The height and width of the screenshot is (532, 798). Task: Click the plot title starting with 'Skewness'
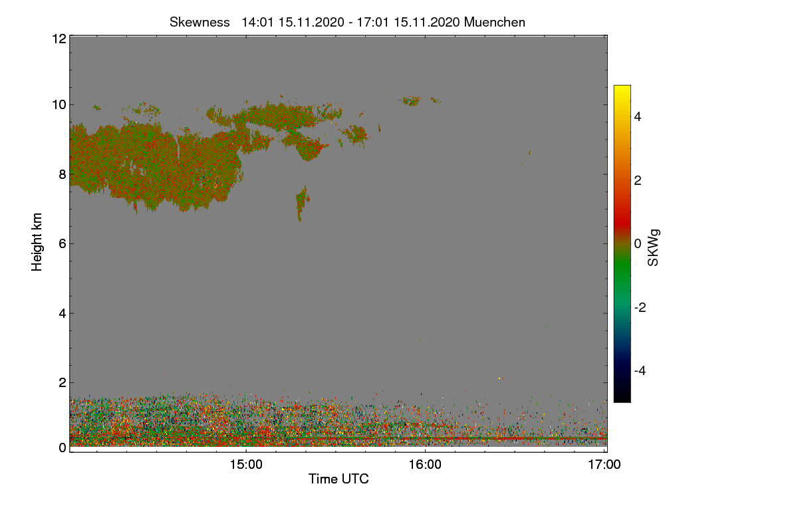tap(347, 22)
